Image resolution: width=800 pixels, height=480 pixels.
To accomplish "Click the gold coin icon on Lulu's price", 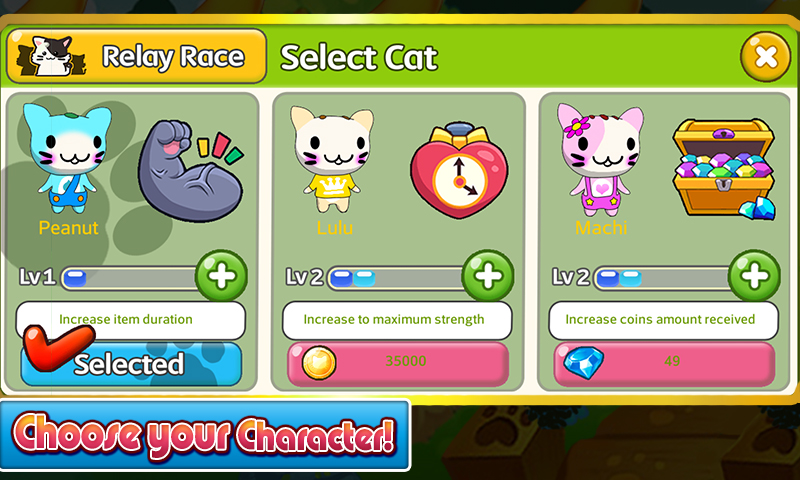I will point(319,363).
